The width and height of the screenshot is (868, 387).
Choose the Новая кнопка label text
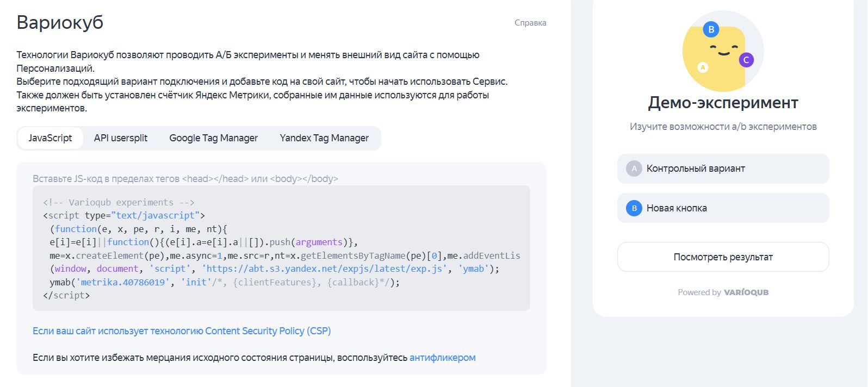pos(677,208)
